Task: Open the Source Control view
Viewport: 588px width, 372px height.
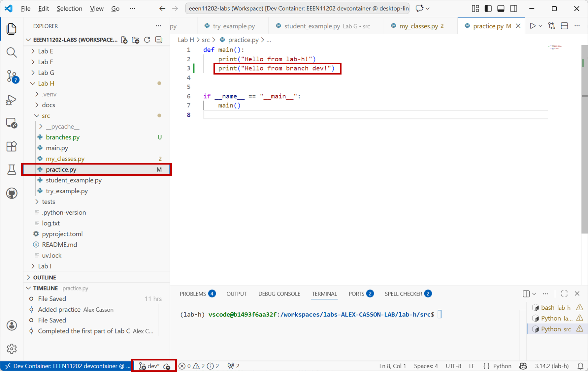Action: pos(12,76)
